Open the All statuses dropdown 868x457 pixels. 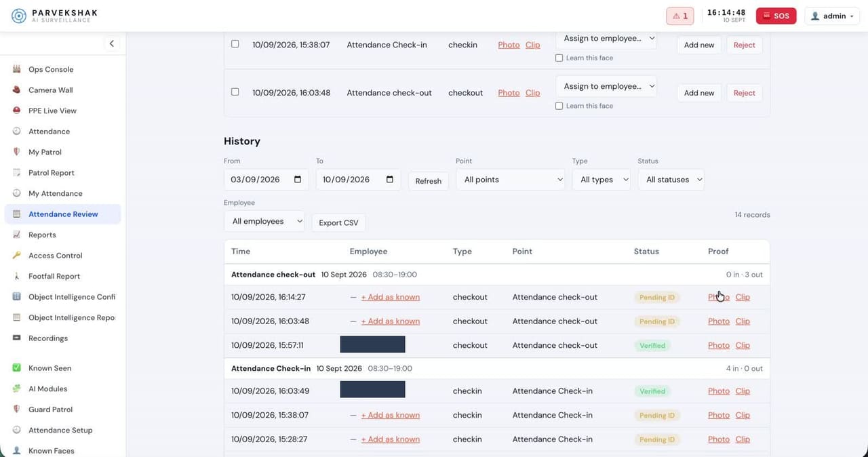coord(671,180)
